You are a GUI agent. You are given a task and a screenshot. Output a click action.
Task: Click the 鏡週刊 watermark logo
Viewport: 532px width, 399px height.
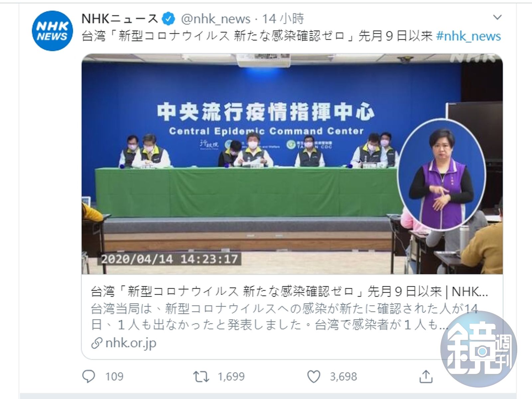[x=478, y=349]
